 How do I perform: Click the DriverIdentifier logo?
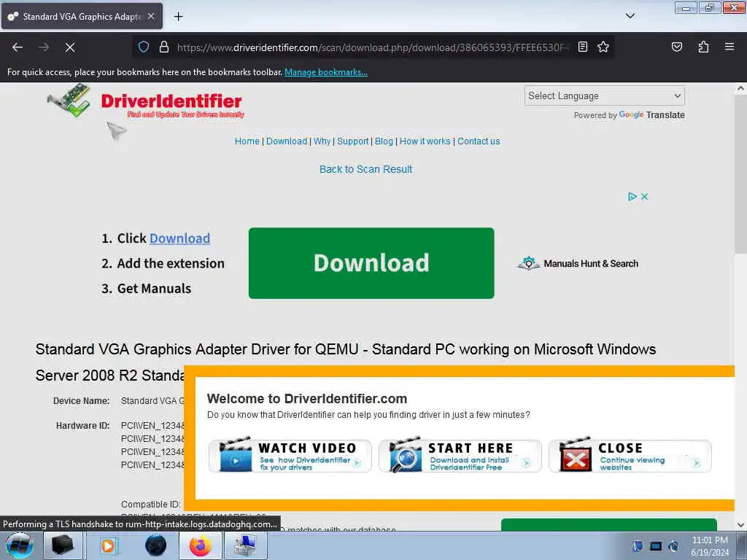[x=146, y=101]
